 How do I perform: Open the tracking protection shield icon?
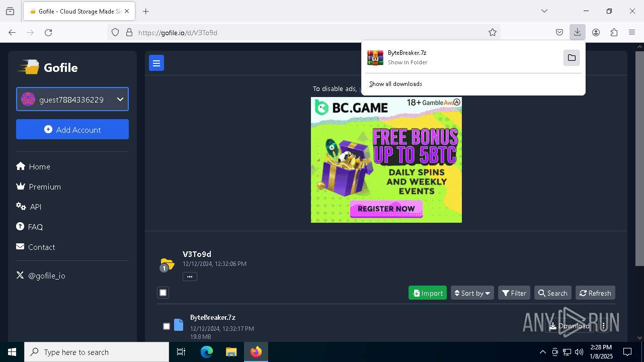pyautogui.click(x=115, y=33)
